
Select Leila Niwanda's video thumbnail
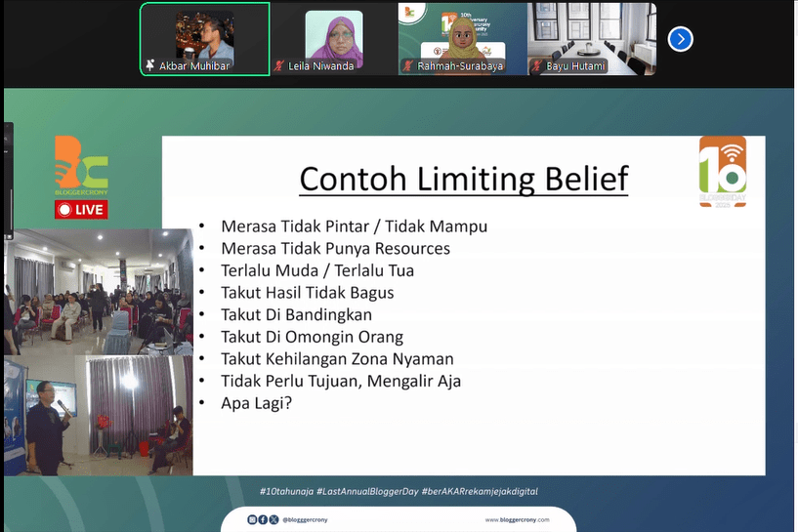click(333, 37)
